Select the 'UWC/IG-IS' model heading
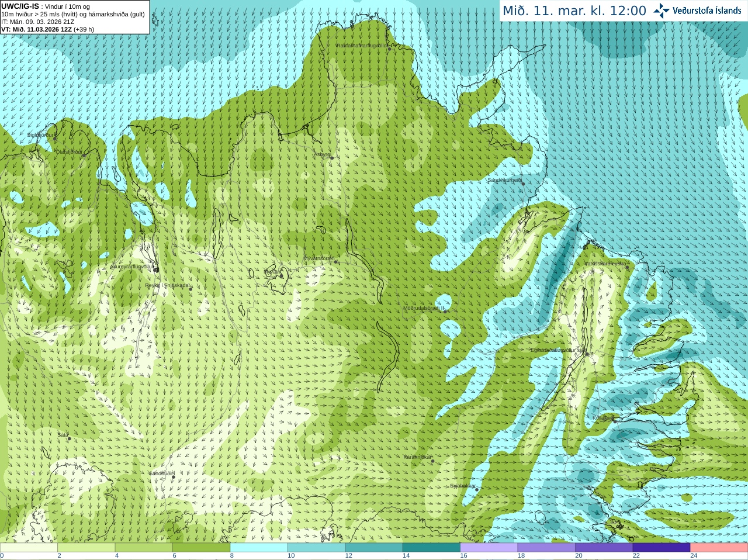Viewport: 748px width, 560px height. [x=20, y=6]
